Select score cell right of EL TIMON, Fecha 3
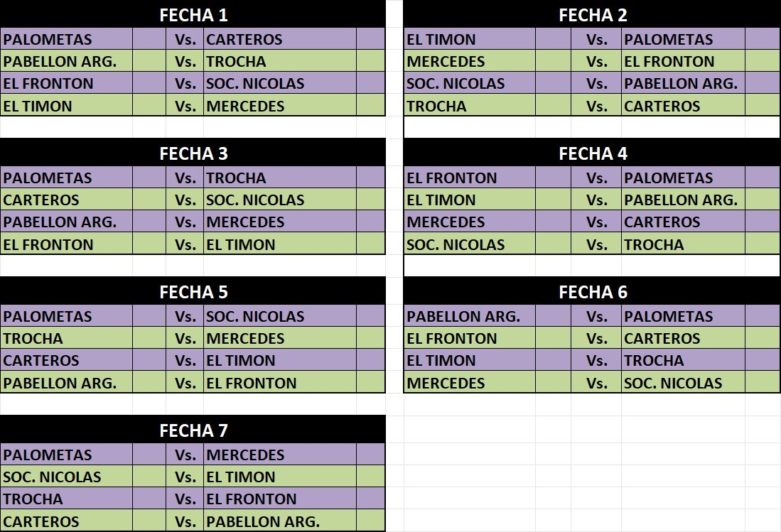781x532 pixels. pyautogui.click(x=370, y=245)
